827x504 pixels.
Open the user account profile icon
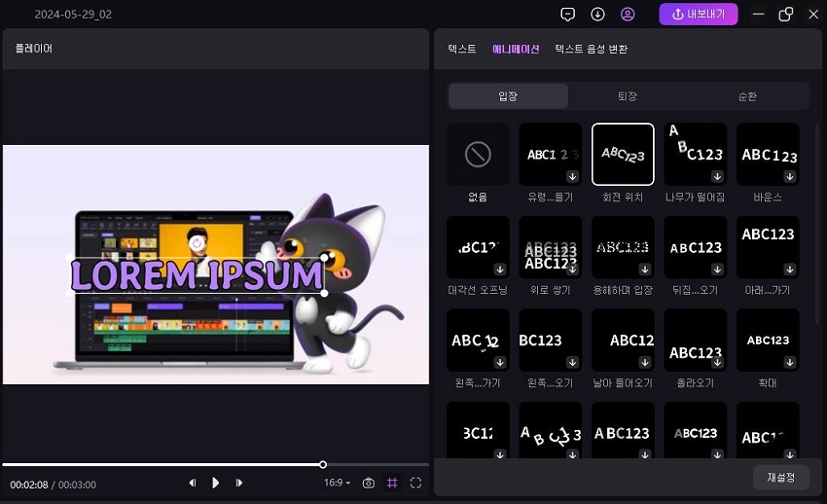[628, 15]
